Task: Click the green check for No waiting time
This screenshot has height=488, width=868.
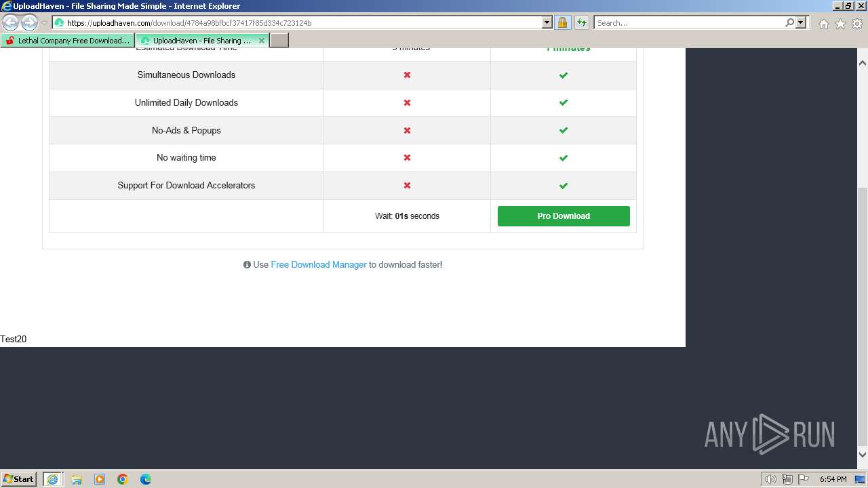Action: [x=564, y=158]
